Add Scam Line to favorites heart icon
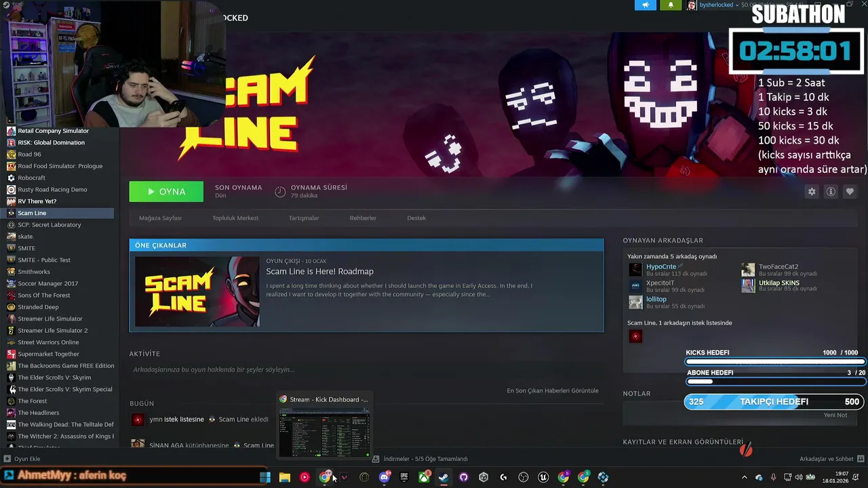Screen dimensions: 868x488 (850, 192)
